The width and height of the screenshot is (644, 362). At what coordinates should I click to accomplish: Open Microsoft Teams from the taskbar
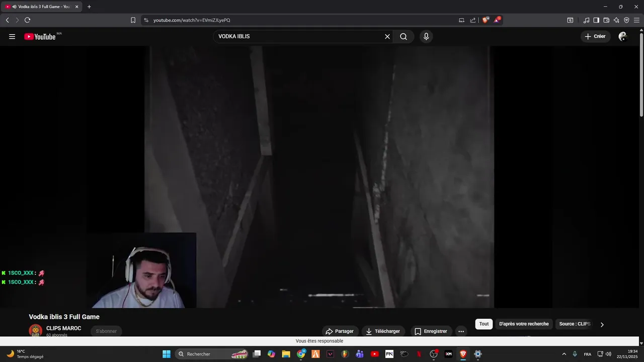click(360, 354)
